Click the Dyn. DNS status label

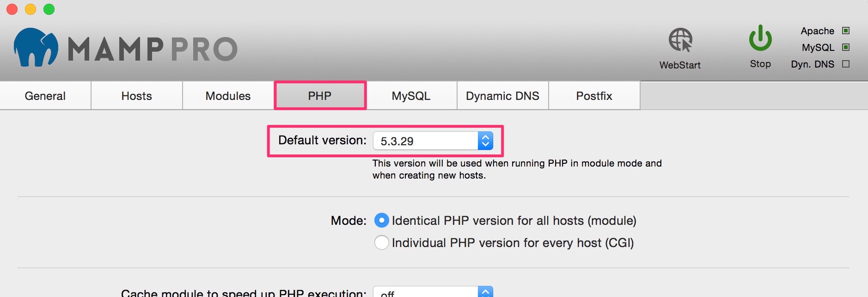click(813, 64)
